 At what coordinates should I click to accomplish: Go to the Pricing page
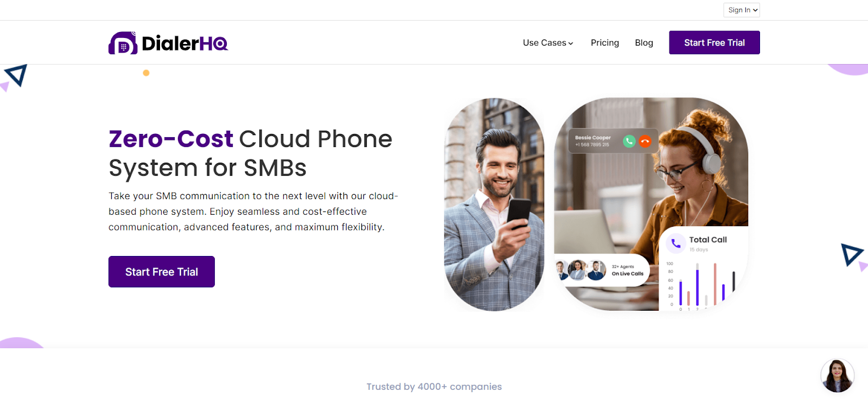[605, 43]
